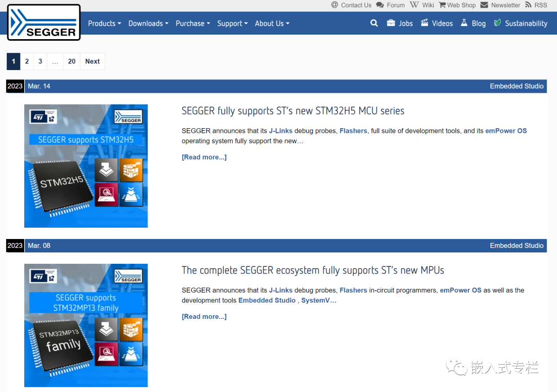This screenshot has height=392, width=557.
Task: Click the Blog flask icon
Action: (464, 23)
